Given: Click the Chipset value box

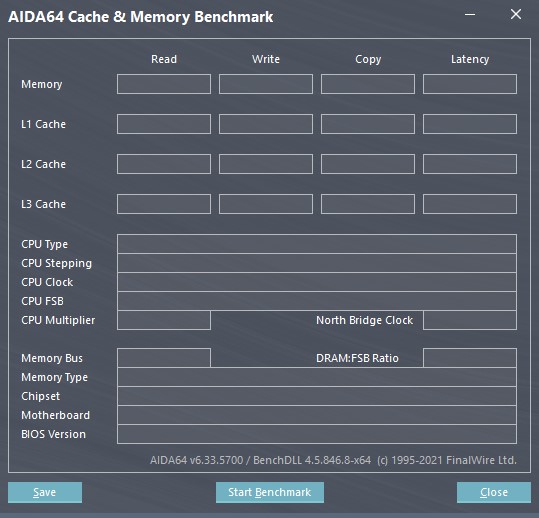Looking at the screenshot, I should tap(317, 396).
